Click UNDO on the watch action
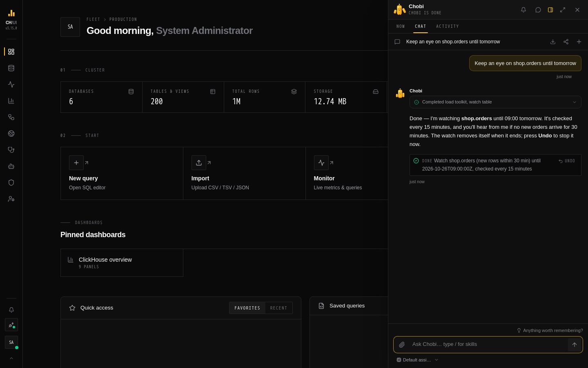Screen dimensions: 588x368 567,161
